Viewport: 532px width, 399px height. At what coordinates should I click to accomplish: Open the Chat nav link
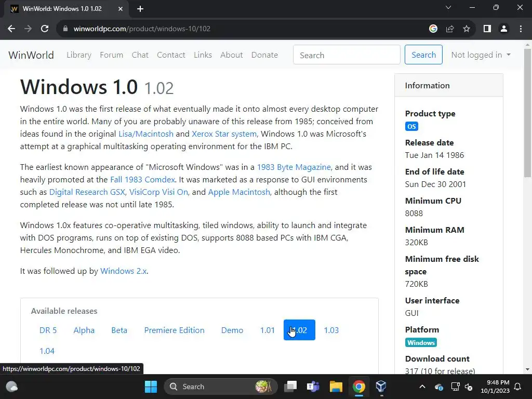(140, 55)
